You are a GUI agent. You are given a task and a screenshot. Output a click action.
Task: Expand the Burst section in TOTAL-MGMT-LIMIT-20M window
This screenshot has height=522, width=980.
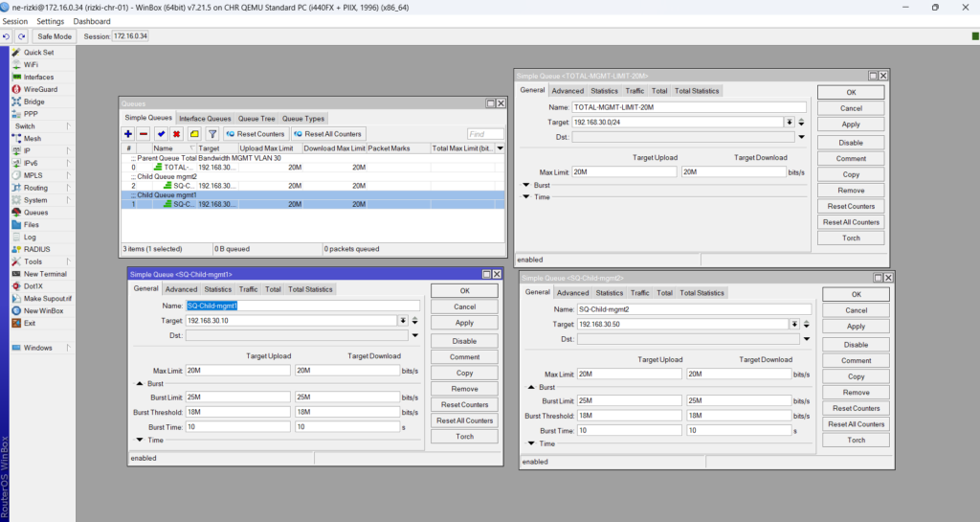526,185
